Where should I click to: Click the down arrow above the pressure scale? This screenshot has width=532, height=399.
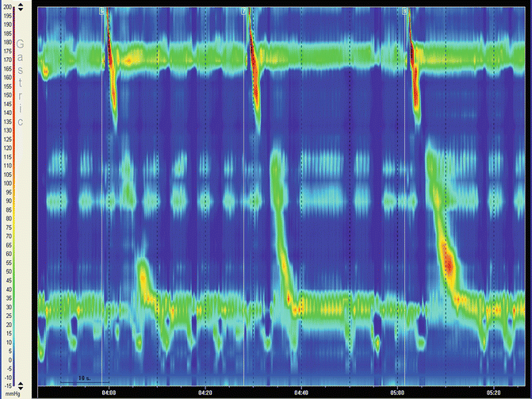coord(21,10)
